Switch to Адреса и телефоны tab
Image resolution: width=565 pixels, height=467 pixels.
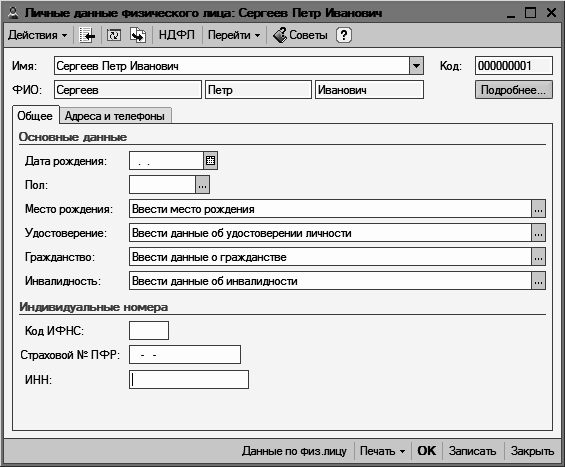pos(115,116)
